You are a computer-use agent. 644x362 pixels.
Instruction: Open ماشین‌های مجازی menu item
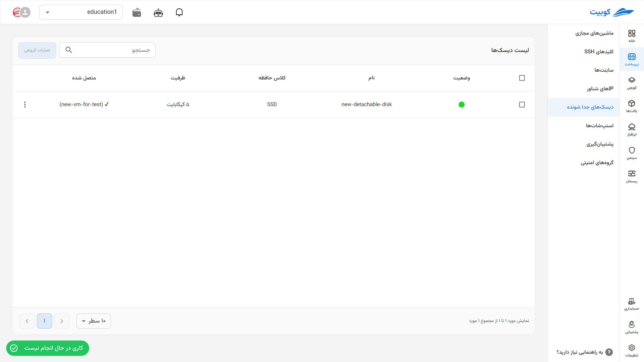coord(584,33)
